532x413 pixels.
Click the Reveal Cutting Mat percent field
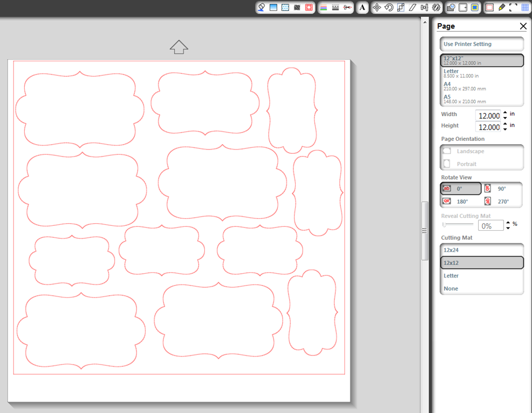(x=491, y=226)
